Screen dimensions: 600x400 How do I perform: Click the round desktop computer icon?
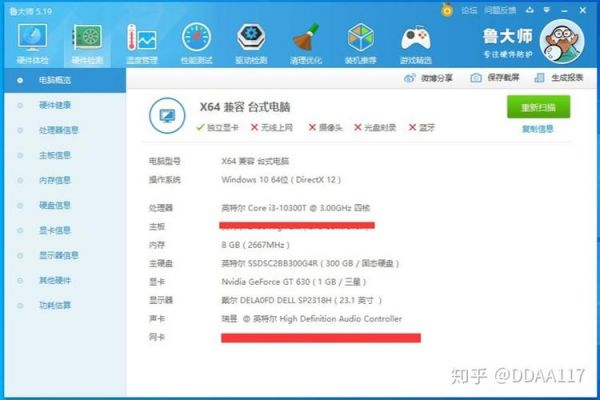click(167, 115)
